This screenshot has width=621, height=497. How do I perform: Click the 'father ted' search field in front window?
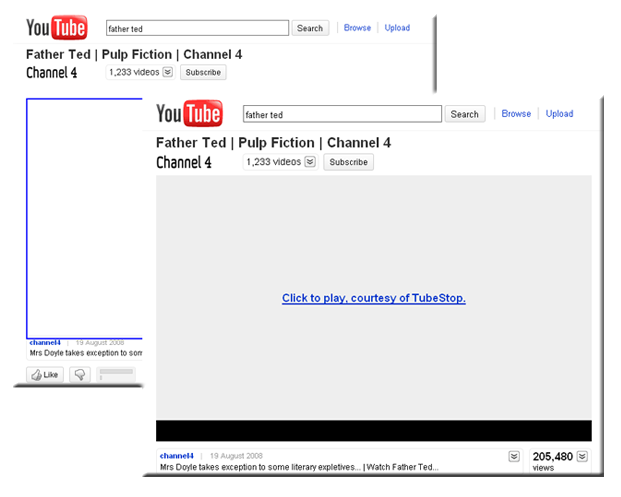(x=340, y=115)
